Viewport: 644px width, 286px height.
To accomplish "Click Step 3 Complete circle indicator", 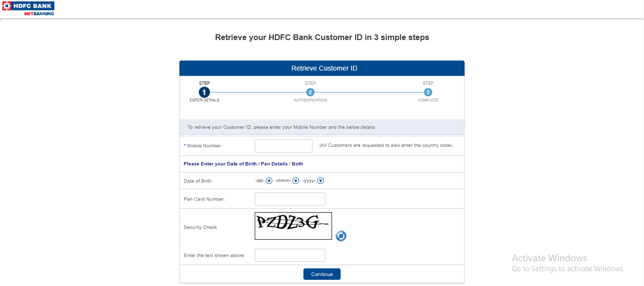I will pos(428,92).
